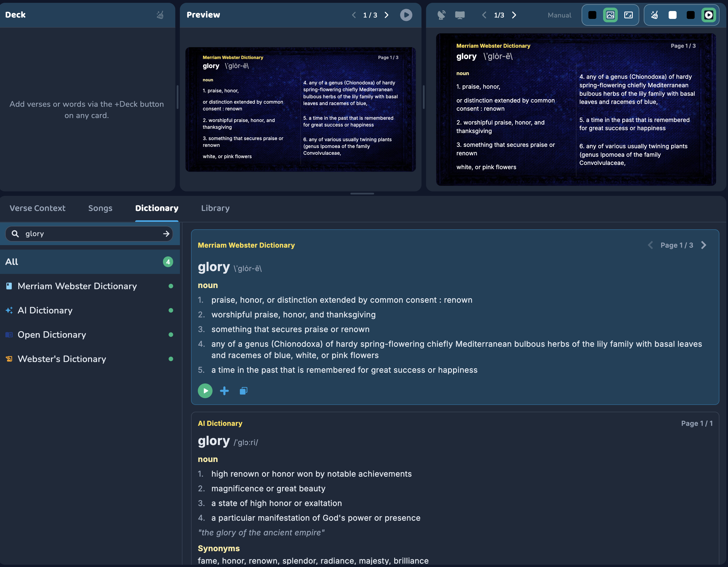
Task: Go to next slide in live output header
Action: coord(514,15)
